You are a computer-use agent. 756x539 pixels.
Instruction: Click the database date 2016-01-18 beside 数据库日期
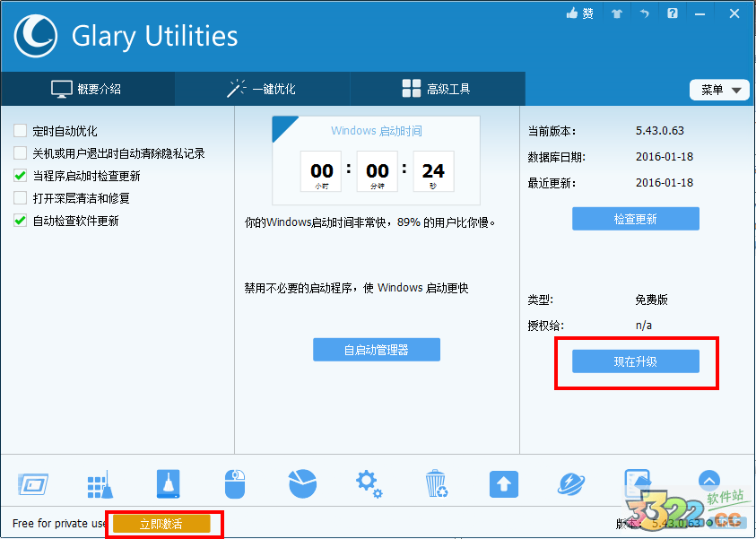click(x=665, y=157)
